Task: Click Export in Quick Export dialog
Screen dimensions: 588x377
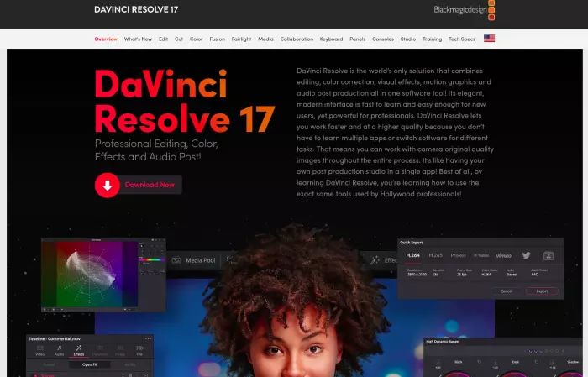Action: click(542, 291)
